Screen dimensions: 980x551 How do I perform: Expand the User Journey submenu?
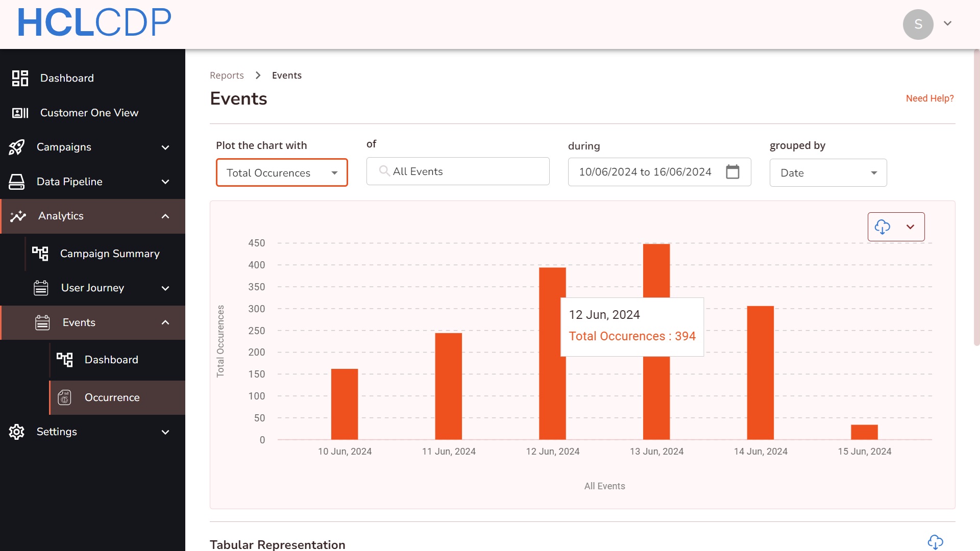(165, 288)
